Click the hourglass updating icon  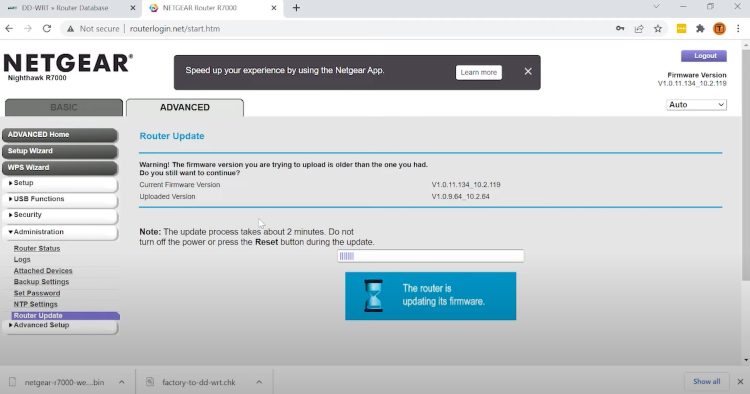pyautogui.click(x=373, y=296)
